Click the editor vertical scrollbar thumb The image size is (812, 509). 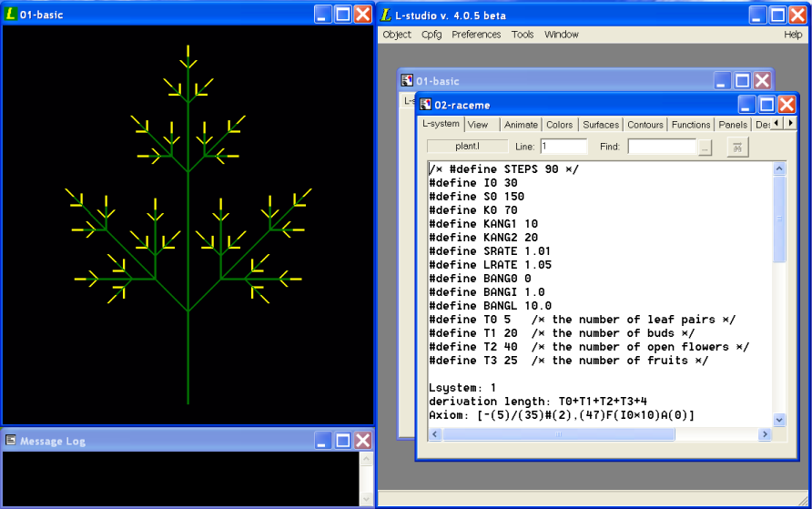779,219
